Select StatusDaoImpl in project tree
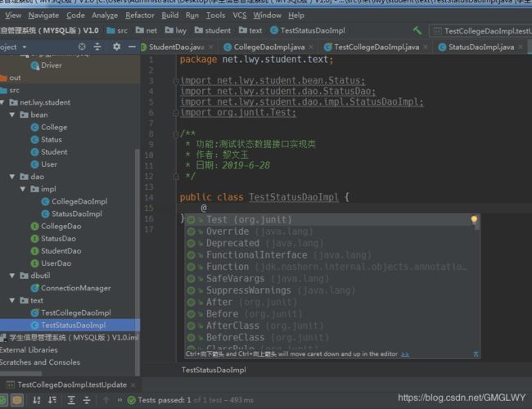The height and width of the screenshot is (409, 532). (71, 214)
